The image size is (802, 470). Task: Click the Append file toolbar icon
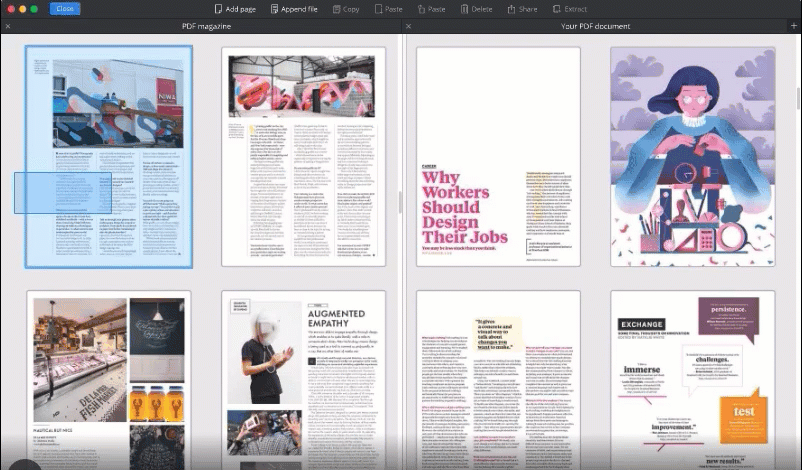pyautogui.click(x=275, y=9)
